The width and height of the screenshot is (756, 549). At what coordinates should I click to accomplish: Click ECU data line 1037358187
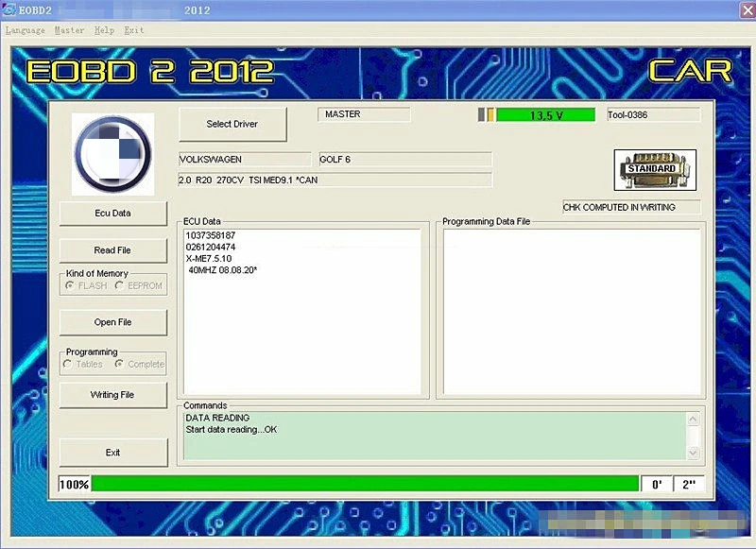(x=211, y=235)
